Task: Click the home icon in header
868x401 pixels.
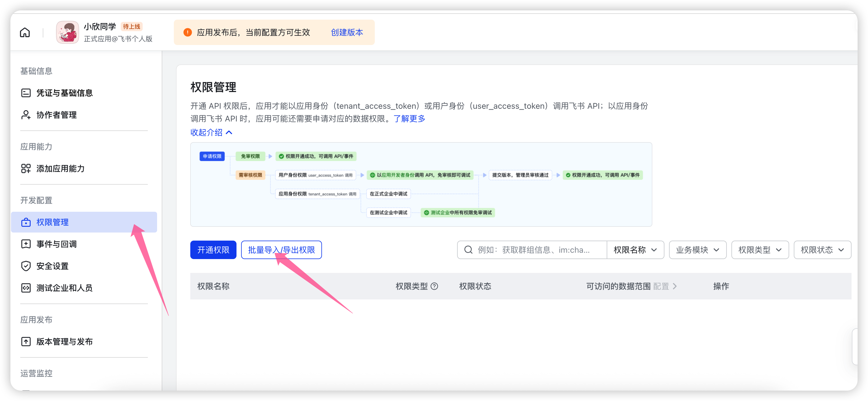Action: tap(25, 32)
